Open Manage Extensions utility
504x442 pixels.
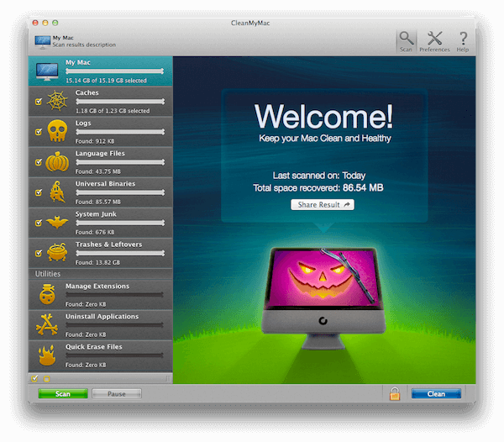101,294
